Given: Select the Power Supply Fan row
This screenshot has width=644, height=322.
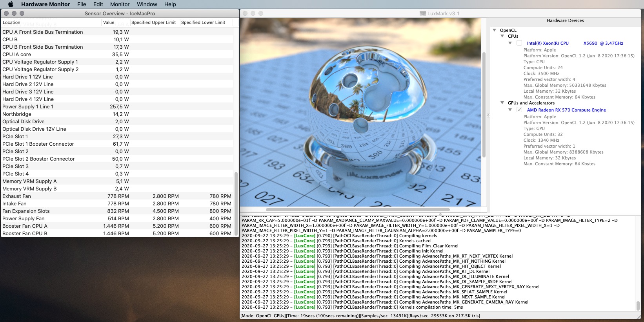Looking at the screenshot, I should 118,218.
